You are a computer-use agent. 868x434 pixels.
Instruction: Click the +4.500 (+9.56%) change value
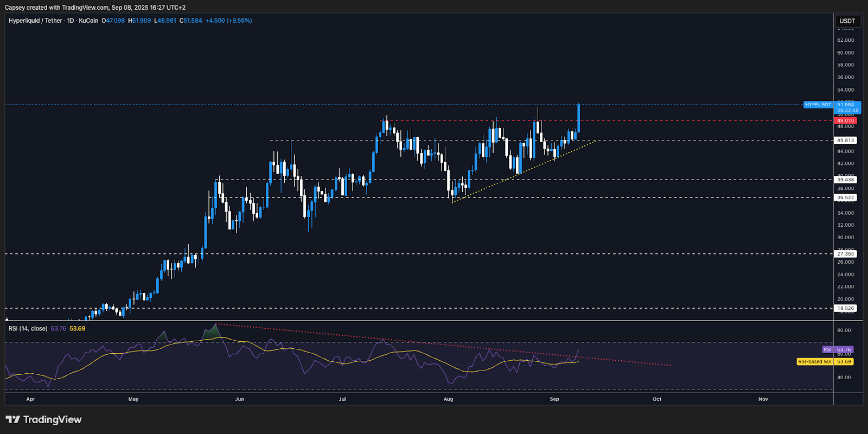[228, 21]
